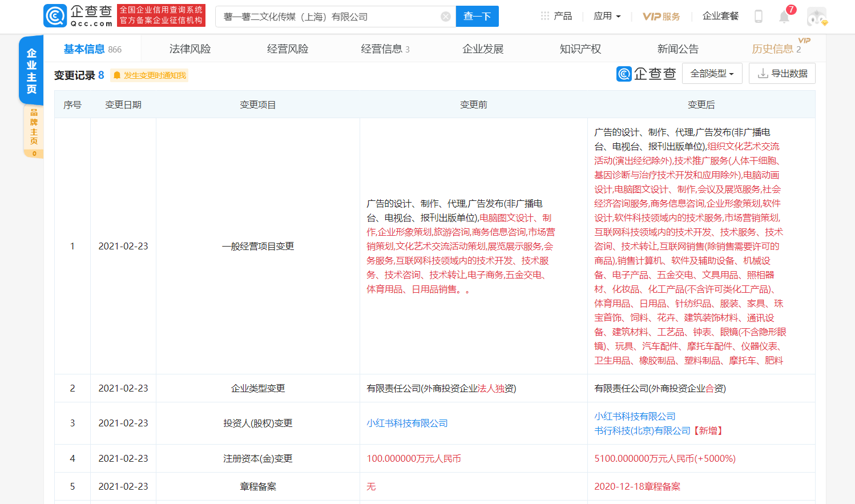Viewport: 855px width, 504px height.
Task: Select the 注册资本(金)变更 cell
Action: coord(258,459)
